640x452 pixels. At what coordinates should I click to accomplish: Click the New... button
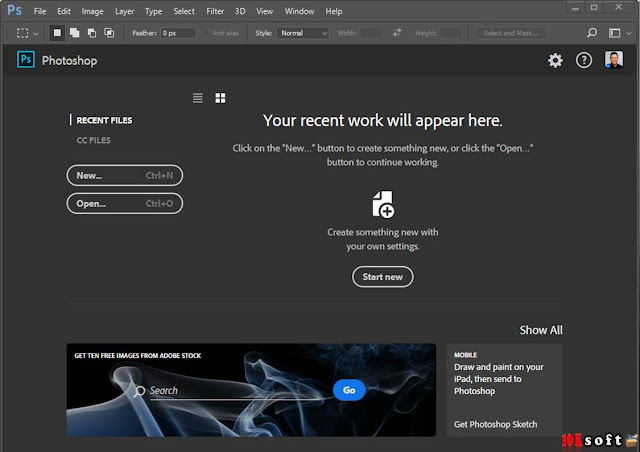tap(125, 175)
